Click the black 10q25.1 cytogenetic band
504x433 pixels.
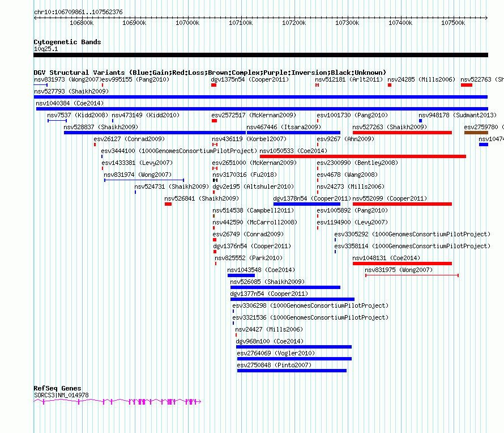(260, 55)
